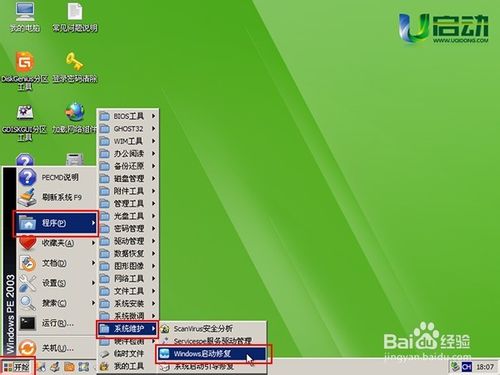Open the 我的工具 entry icon
Image resolution: width=500 pixels, height=375 pixels.
coord(105,366)
